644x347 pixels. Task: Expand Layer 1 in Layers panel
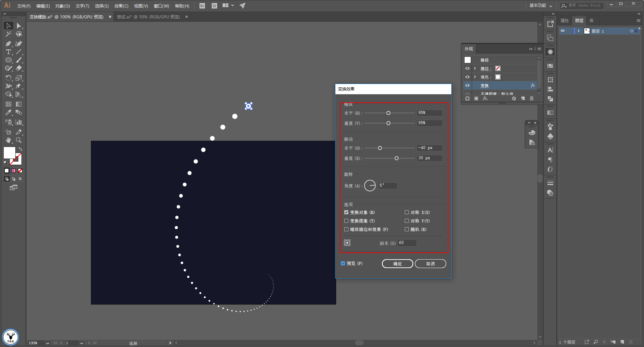[578, 31]
